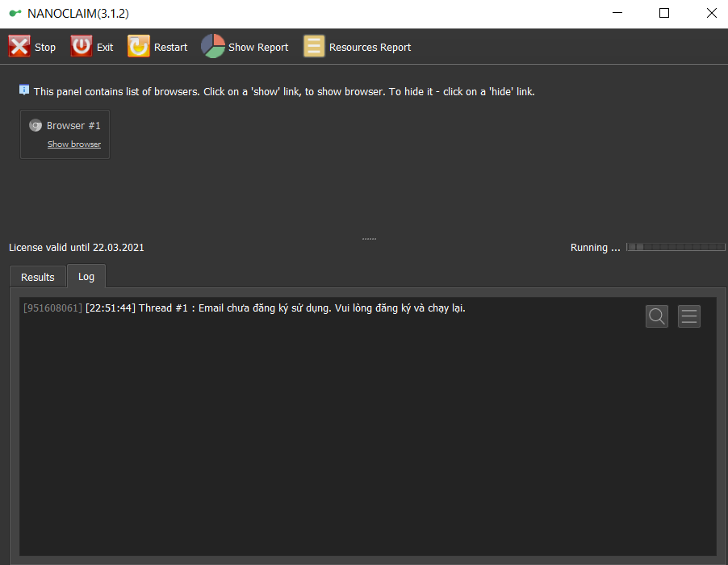
Task: Click the panel splitter dots handle
Action: (x=369, y=239)
